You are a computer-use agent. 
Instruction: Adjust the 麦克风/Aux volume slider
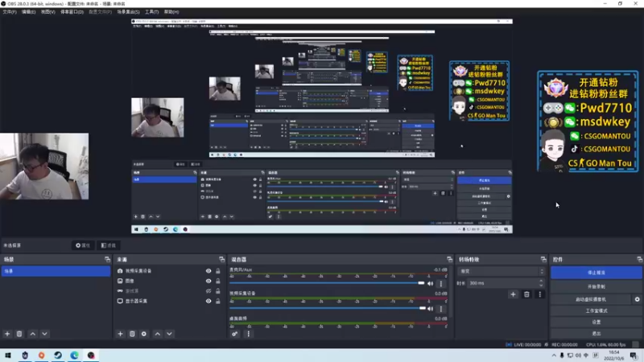click(327, 283)
